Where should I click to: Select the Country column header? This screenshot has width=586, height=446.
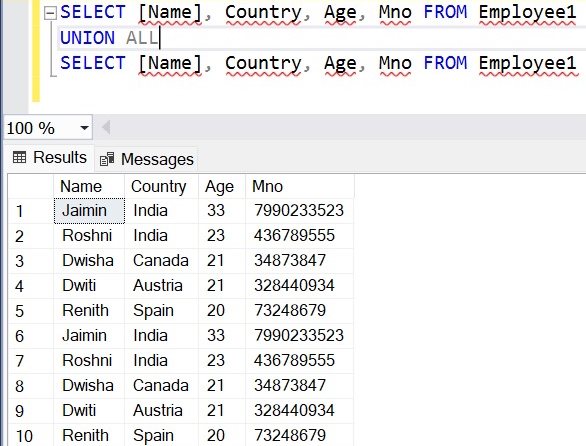pyautogui.click(x=161, y=186)
